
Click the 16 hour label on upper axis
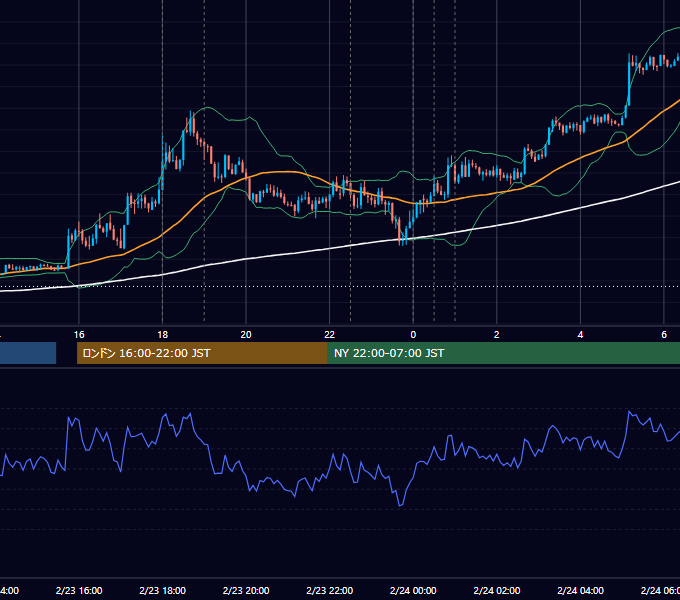[x=79, y=335]
